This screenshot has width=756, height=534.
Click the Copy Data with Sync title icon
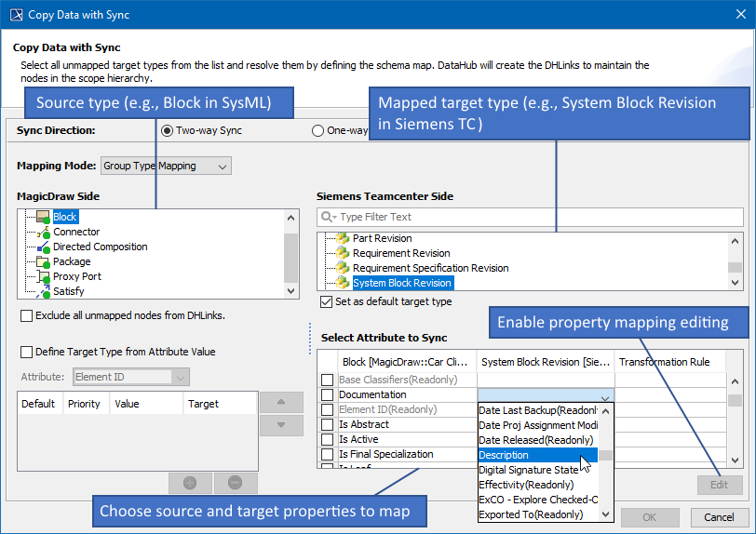click(17, 15)
